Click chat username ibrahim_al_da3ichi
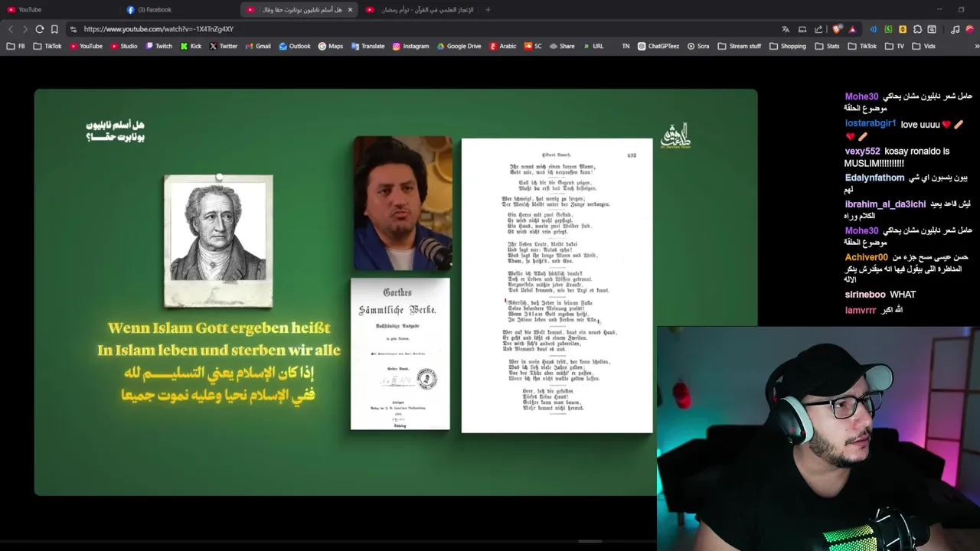The width and height of the screenshot is (980, 551). pyautogui.click(x=885, y=204)
